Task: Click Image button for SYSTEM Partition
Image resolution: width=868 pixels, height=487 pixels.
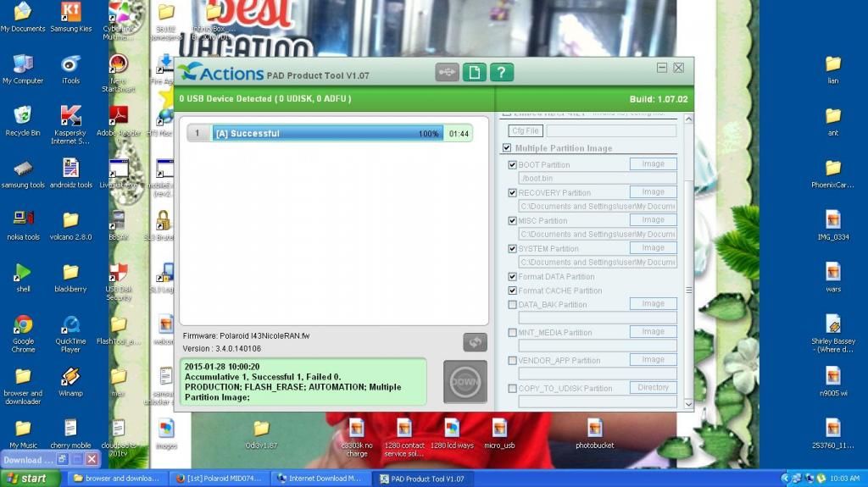Action: point(654,248)
